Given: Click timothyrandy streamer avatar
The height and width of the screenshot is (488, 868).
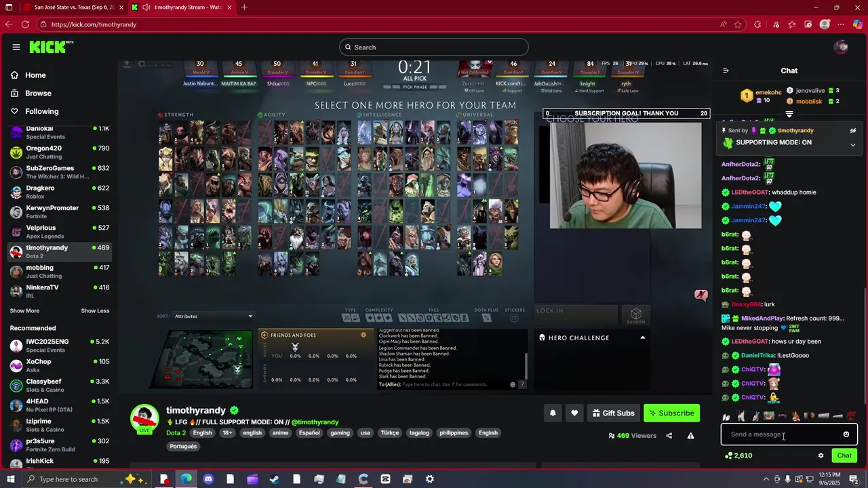Looking at the screenshot, I should point(144,419).
